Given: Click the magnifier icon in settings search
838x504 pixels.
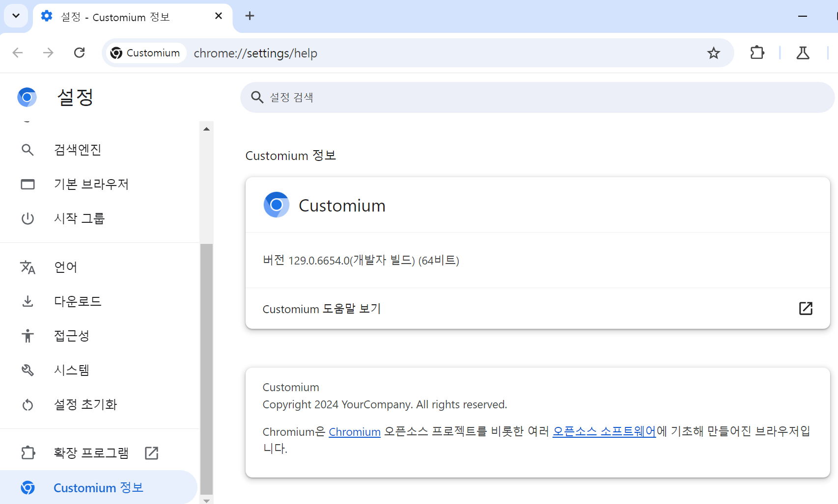Looking at the screenshot, I should [257, 97].
